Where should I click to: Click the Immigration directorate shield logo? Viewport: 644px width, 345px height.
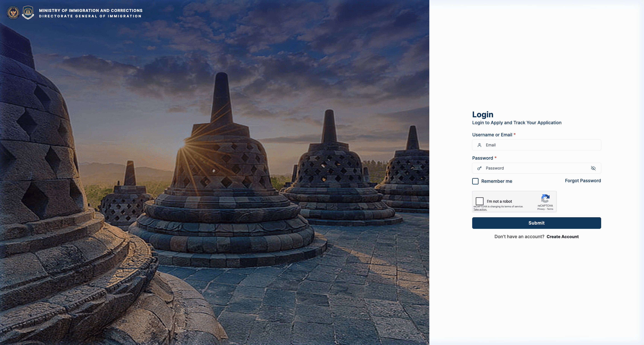click(x=28, y=12)
